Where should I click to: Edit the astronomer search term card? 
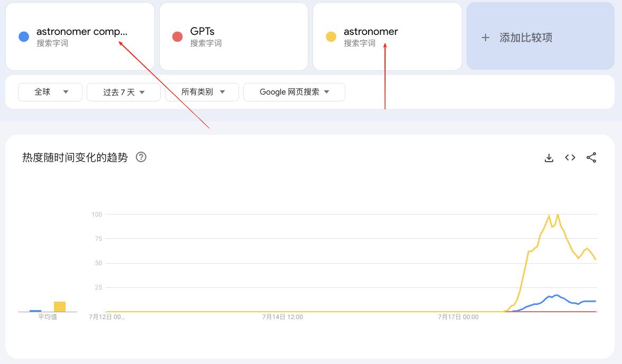[x=387, y=36]
